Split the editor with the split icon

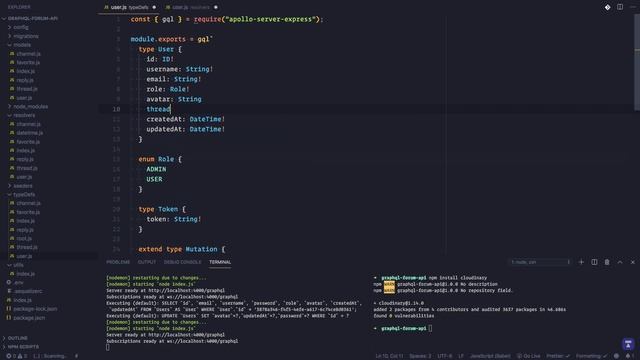tap(620, 7)
